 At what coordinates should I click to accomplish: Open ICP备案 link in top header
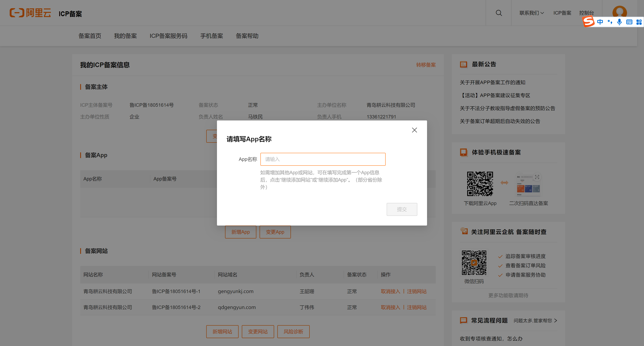coord(562,13)
